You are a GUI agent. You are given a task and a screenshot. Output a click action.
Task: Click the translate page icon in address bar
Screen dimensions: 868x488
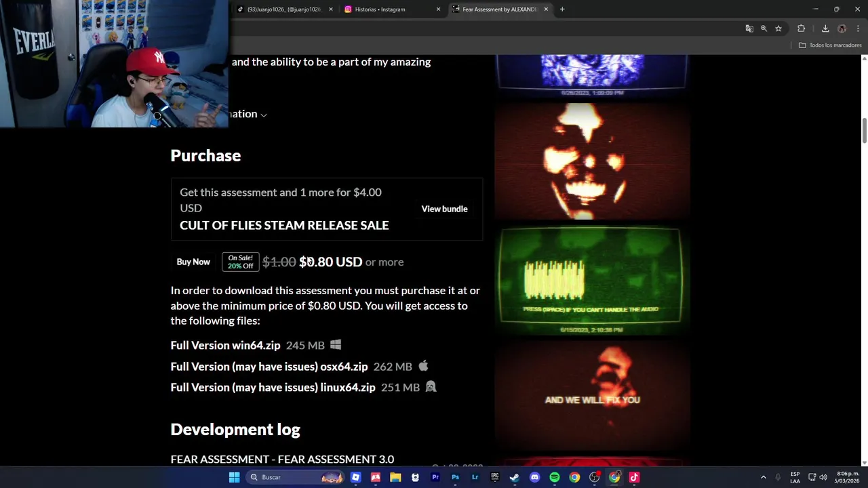coord(749,28)
